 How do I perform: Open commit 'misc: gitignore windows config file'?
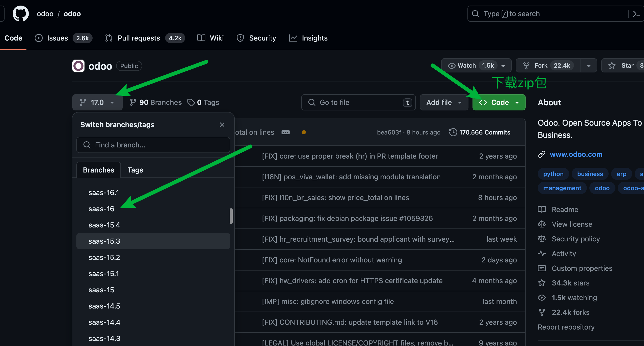pos(328,301)
